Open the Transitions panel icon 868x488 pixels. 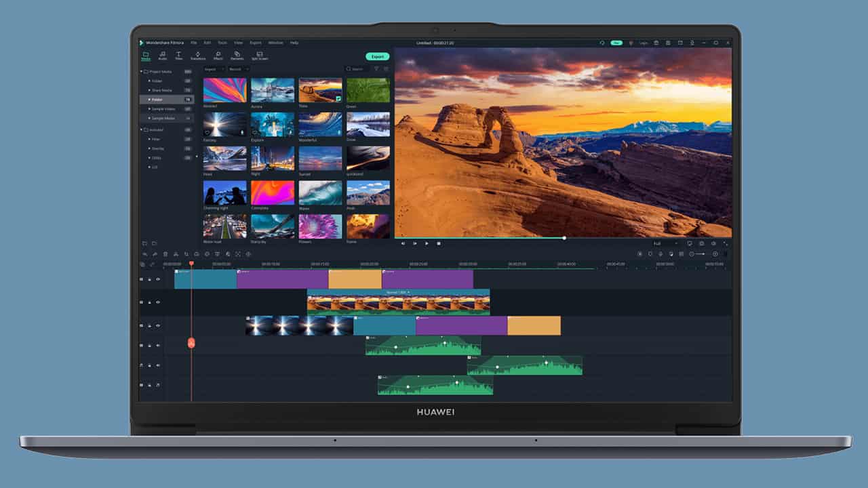(x=198, y=54)
